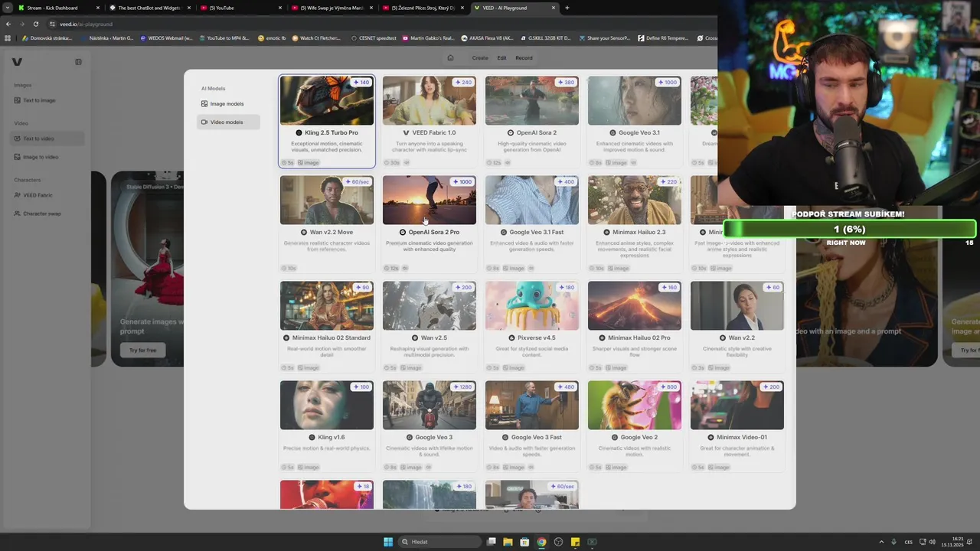Show hidden system tray icons chevron
Screen dimensions: 980x551
[880, 542]
